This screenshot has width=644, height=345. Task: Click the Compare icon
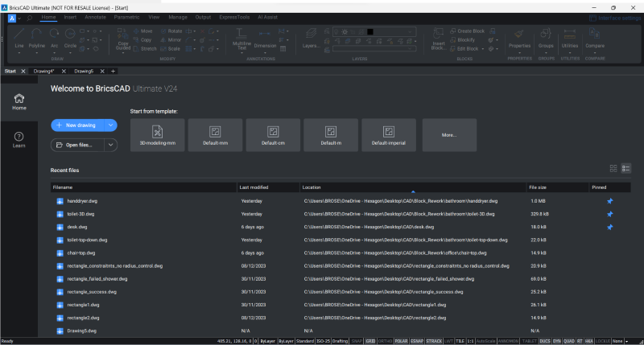594,33
